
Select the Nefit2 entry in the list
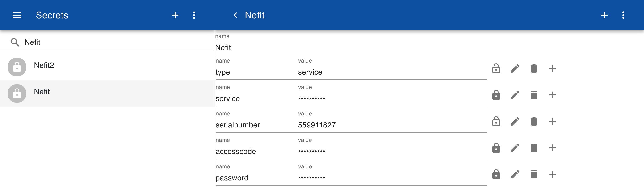pos(107,67)
